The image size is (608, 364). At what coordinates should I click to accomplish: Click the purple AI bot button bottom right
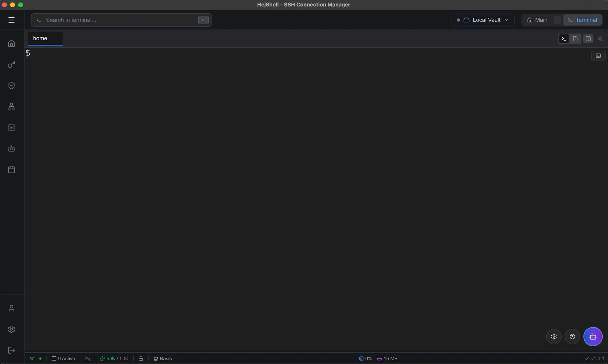(593, 337)
